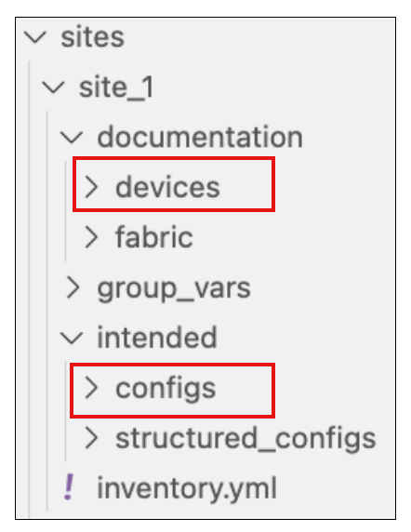The height and width of the screenshot is (532, 411).
Task: Collapse the sites folder chevron
Action: click(35, 37)
